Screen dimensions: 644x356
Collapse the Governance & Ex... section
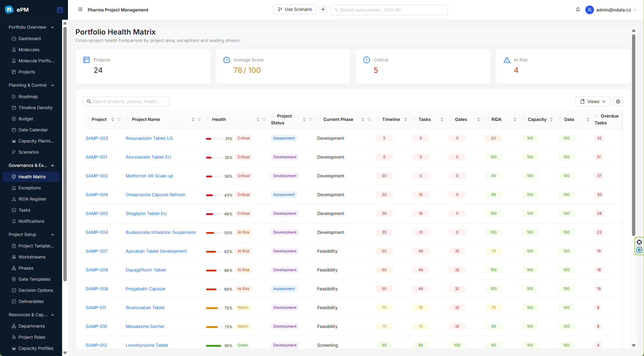point(53,165)
